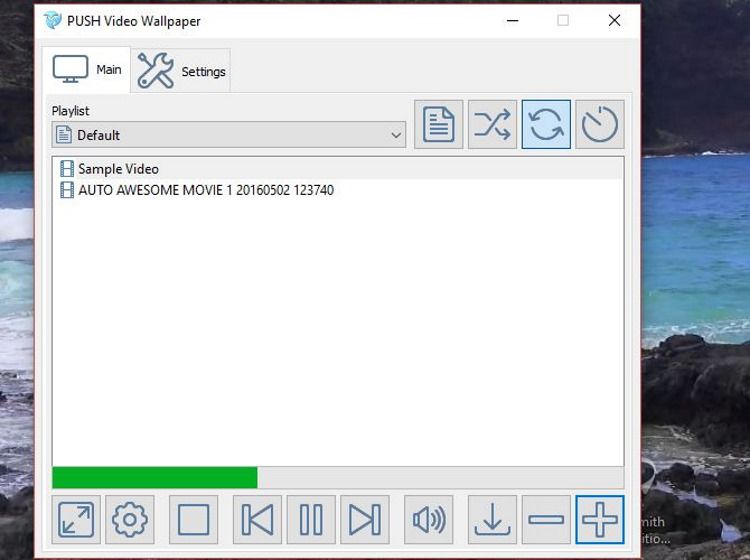The height and width of the screenshot is (560, 750).
Task: Select Sample Video in the playlist
Action: click(x=338, y=169)
